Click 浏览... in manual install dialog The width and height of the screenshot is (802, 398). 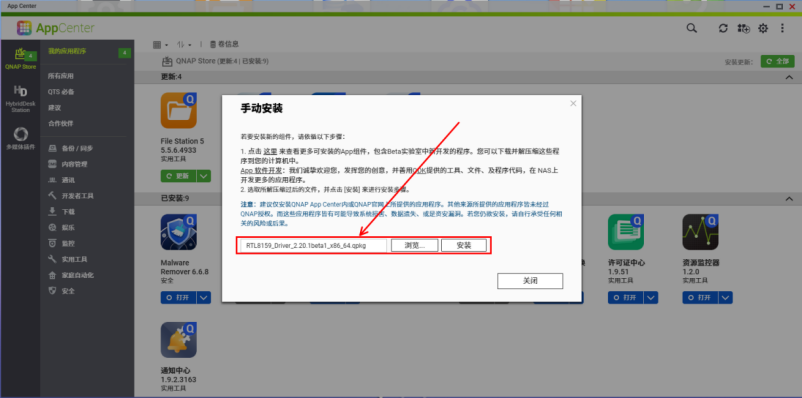415,246
